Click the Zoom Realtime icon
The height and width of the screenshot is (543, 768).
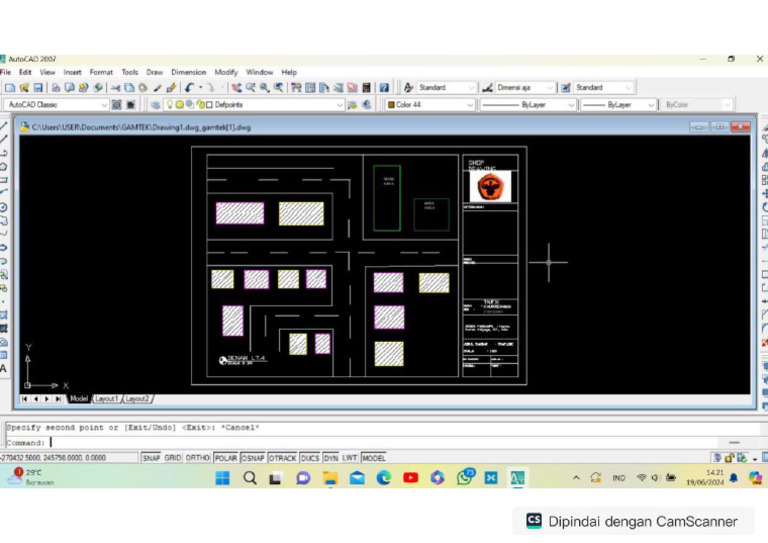(x=251, y=88)
